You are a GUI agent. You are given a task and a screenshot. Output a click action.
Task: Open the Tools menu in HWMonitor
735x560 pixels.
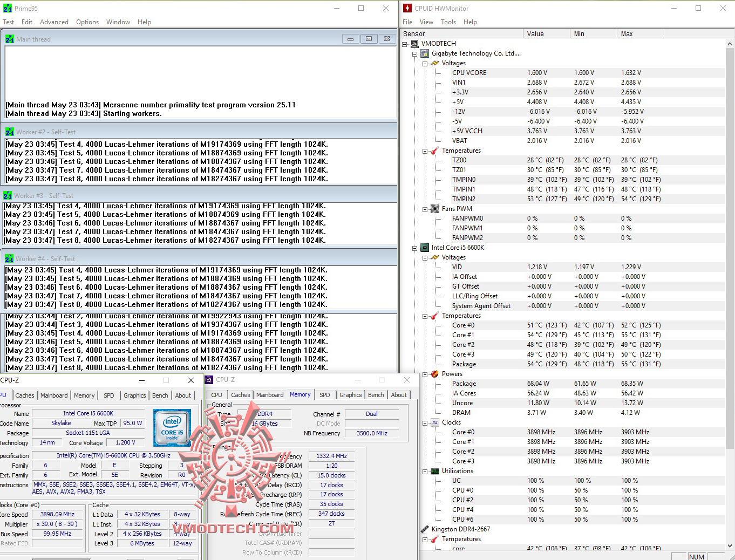(x=448, y=22)
